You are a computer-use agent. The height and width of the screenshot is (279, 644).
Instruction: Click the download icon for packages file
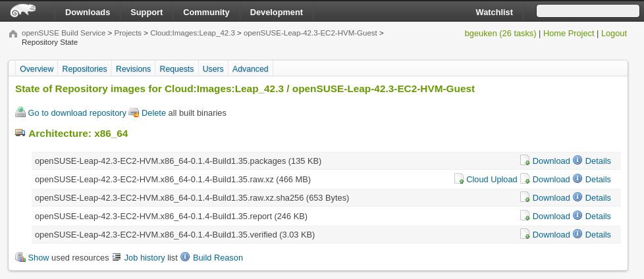(525, 161)
